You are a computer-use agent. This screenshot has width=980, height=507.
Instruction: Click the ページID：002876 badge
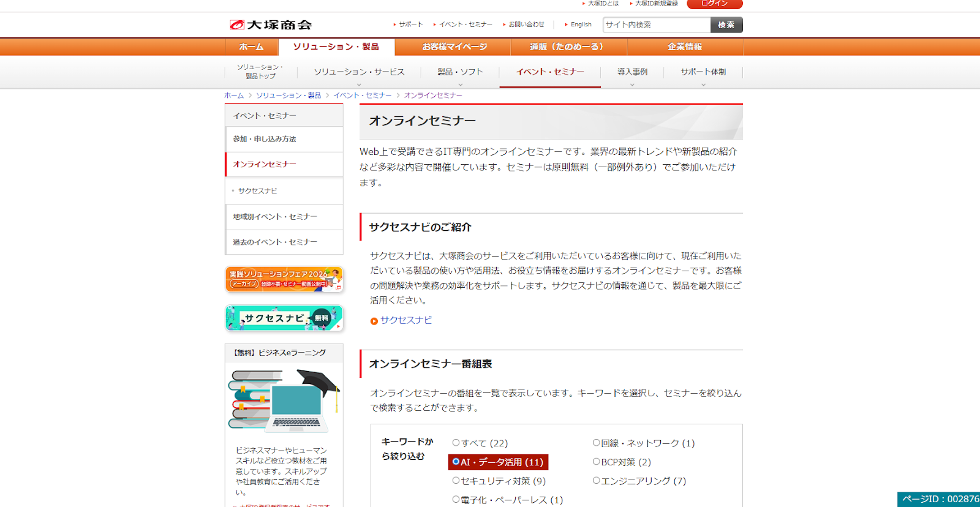[939, 499]
